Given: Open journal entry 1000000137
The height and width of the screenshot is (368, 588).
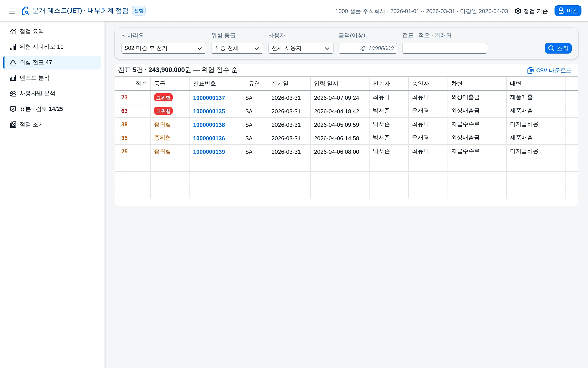Looking at the screenshot, I should (209, 98).
